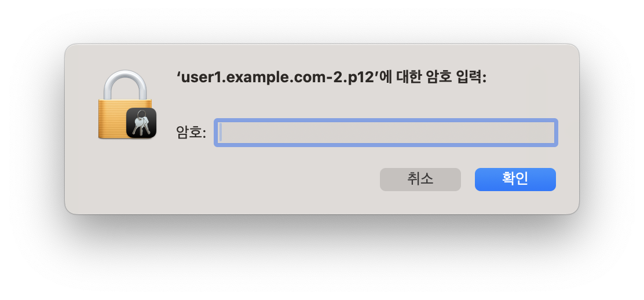Click the golden body of the lock

112,119
